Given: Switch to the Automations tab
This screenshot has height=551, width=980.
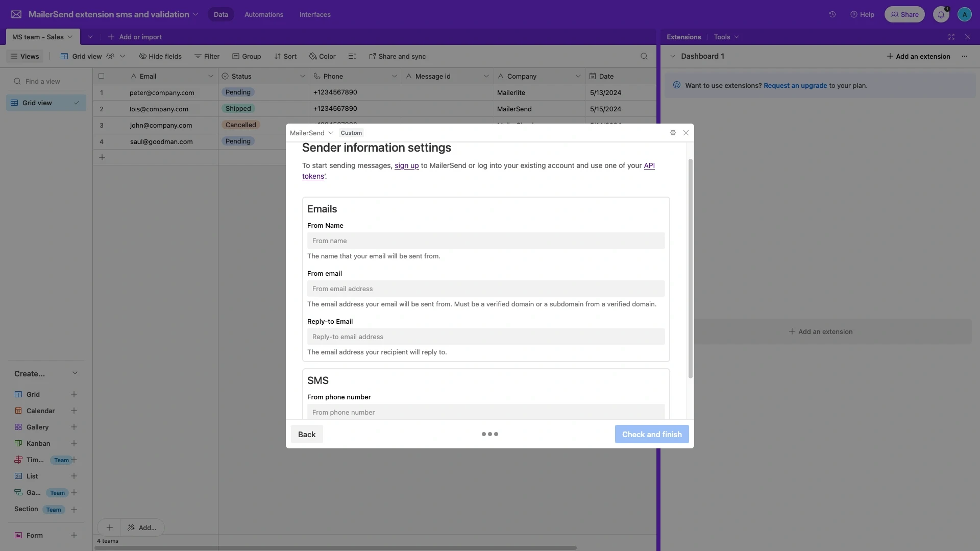Looking at the screenshot, I should click(x=263, y=14).
